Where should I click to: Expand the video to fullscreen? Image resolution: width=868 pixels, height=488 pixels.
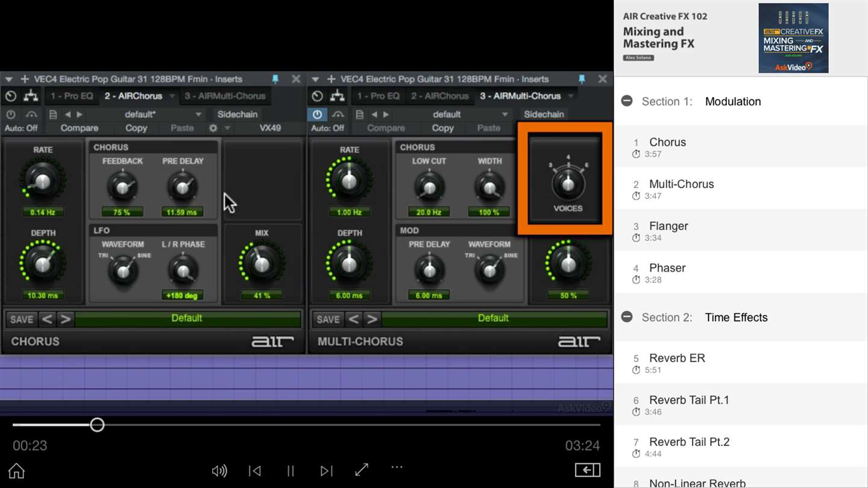click(x=362, y=470)
